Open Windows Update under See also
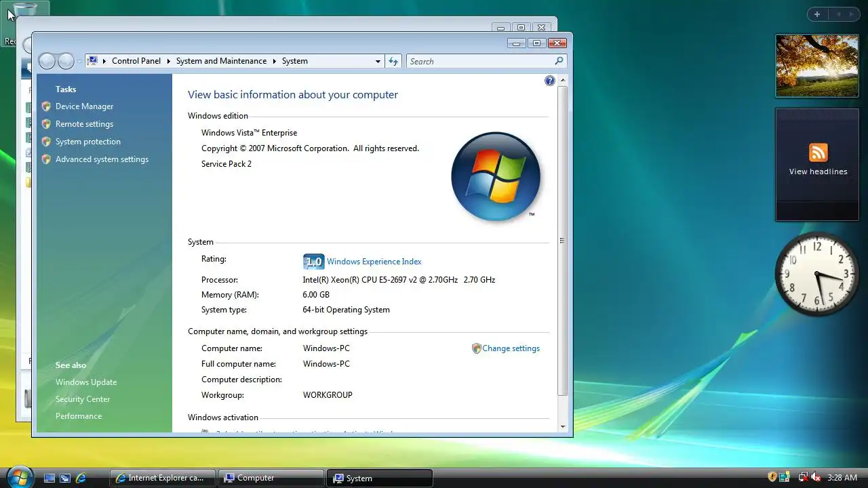Viewport: 868px width, 488px height. [86, 382]
